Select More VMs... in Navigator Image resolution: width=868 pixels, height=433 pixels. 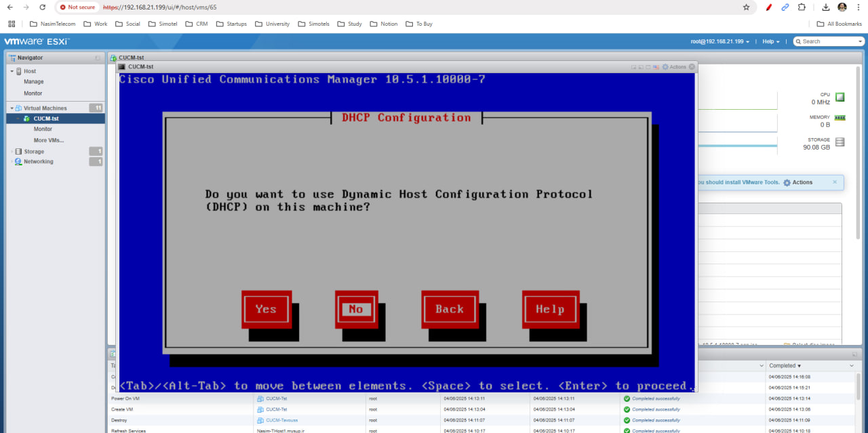(48, 140)
